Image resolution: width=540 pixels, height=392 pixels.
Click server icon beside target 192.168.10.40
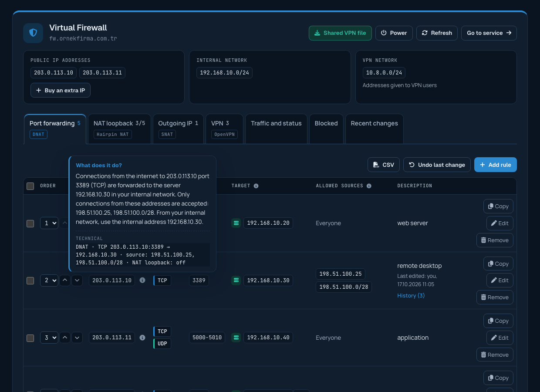tap(236, 338)
